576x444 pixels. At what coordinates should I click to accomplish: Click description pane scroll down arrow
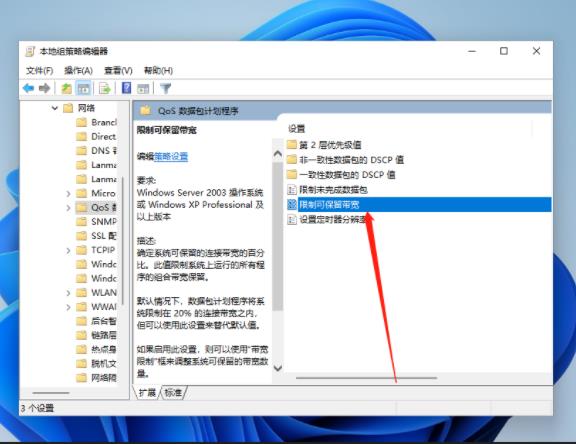[x=278, y=368]
